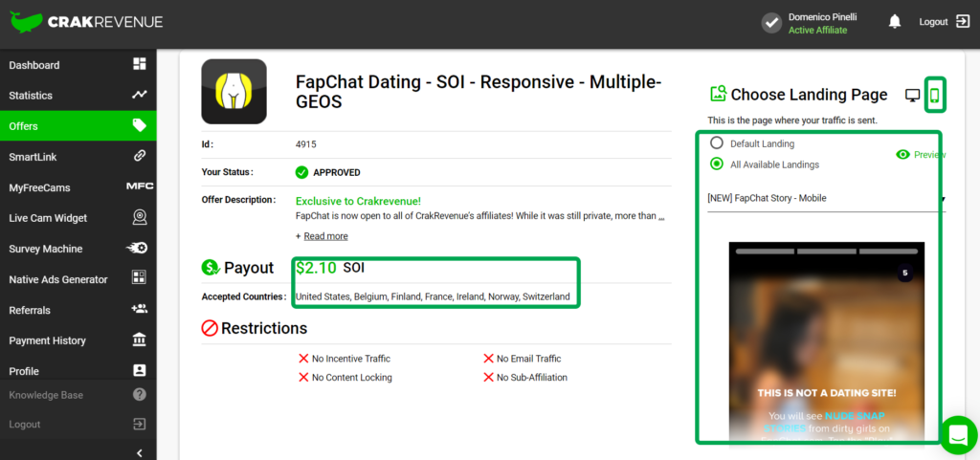The height and width of the screenshot is (460, 980).
Task: Click the CrakRevenue whale logo
Action: 26,22
